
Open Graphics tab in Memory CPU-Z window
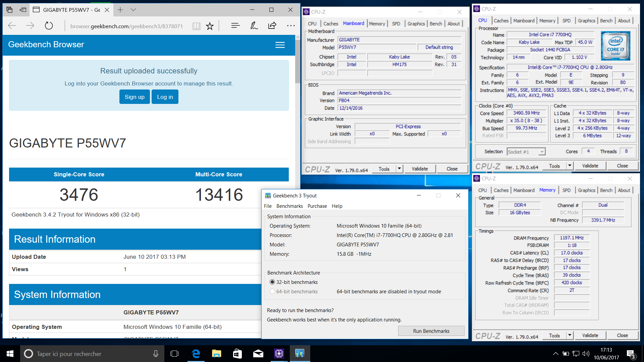coord(586,190)
